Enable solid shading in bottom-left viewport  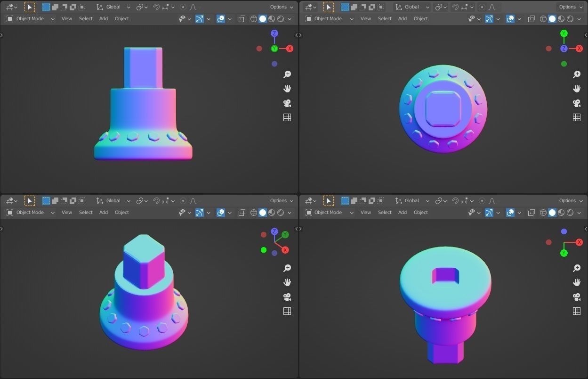tap(263, 213)
